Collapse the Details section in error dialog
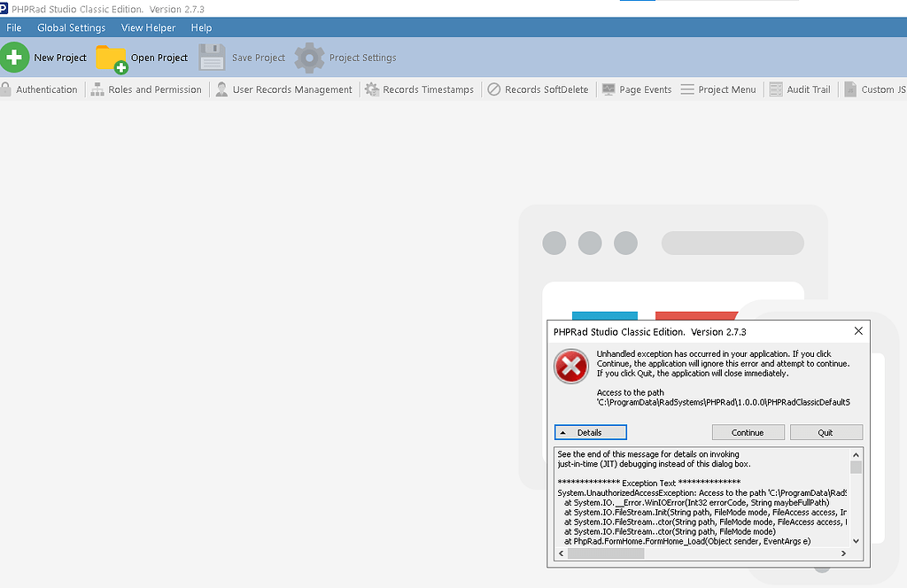 (591, 432)
